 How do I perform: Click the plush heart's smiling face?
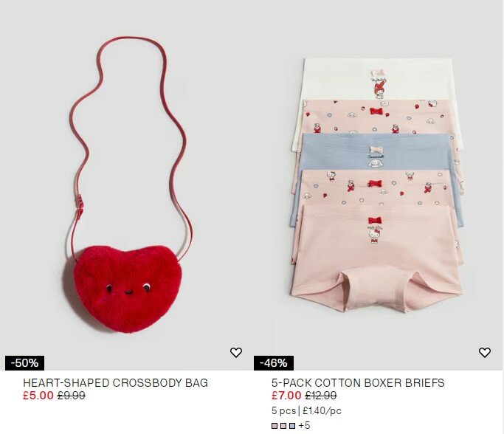(x=128, y=289)
